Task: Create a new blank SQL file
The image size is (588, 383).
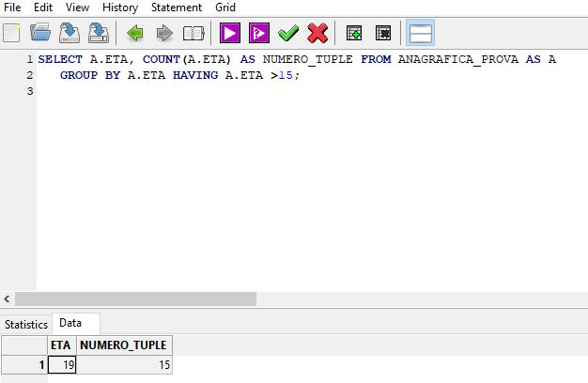Action: [x=11, y=33]
